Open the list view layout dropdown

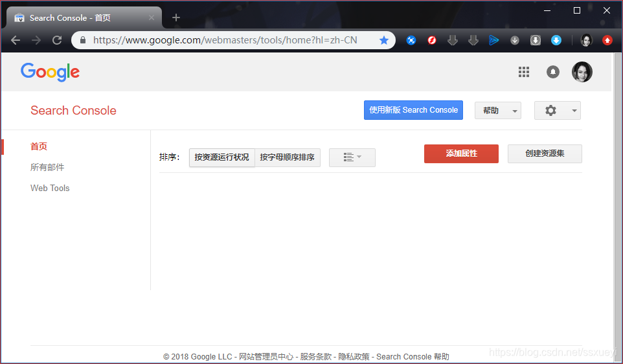point(352,157)
